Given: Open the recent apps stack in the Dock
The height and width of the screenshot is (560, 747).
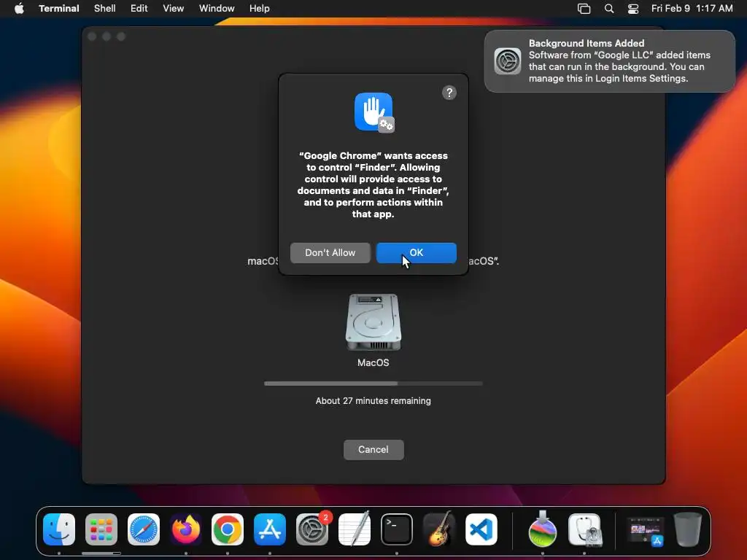Looking at the screenshot, I should 646,531.
